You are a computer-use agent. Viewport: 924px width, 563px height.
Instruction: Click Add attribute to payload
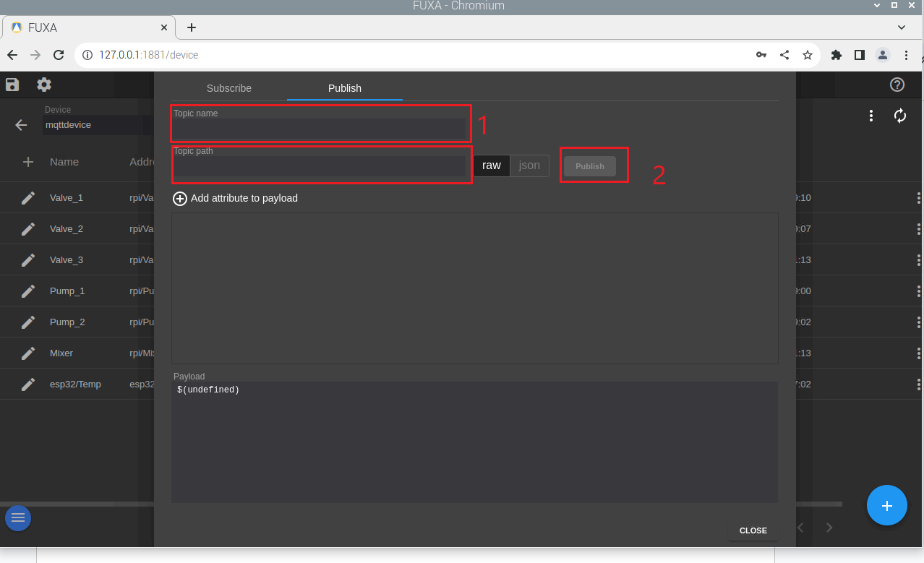(236, 198)
